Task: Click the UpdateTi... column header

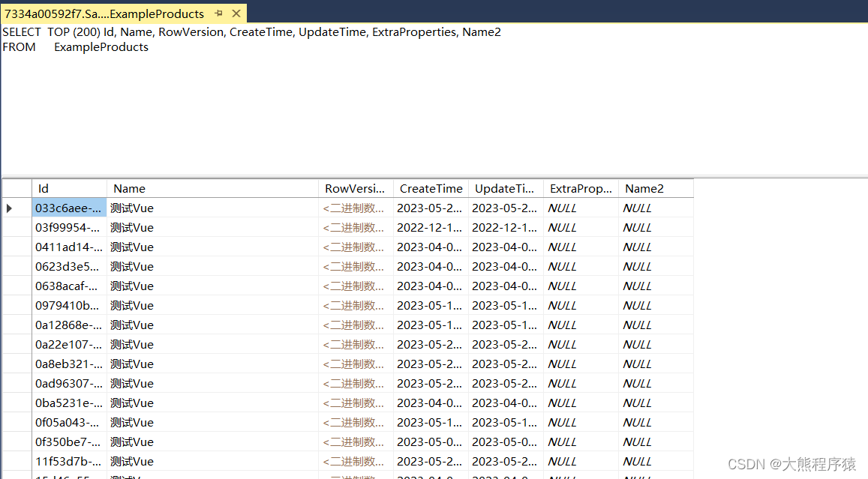Action: pyautogui.click(x=504, y=188)
